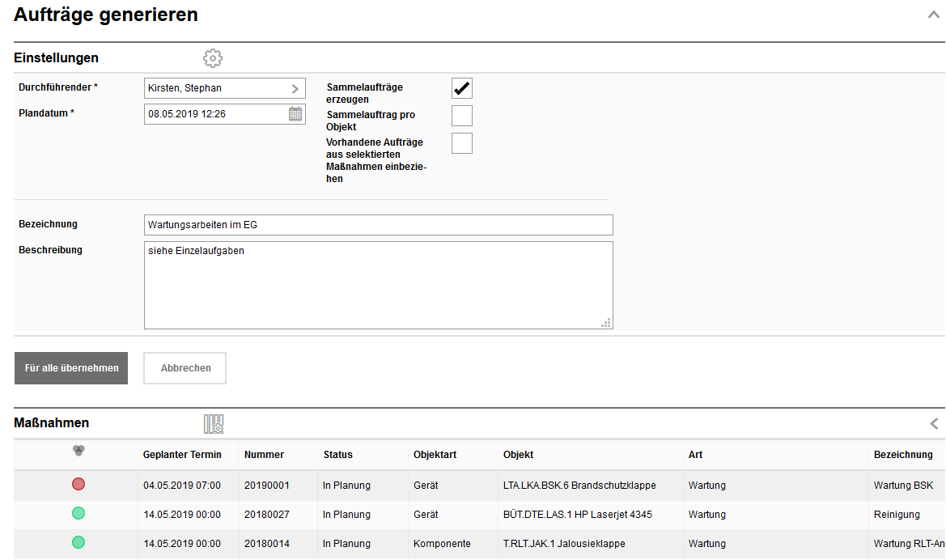The image size is (946, 560).
Task: Open the Plandatum calendar picker
Action: click(x=295, y=114)
